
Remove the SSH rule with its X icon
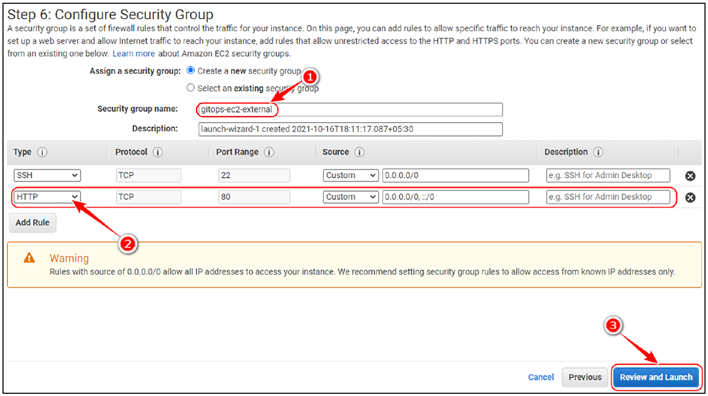690,176
